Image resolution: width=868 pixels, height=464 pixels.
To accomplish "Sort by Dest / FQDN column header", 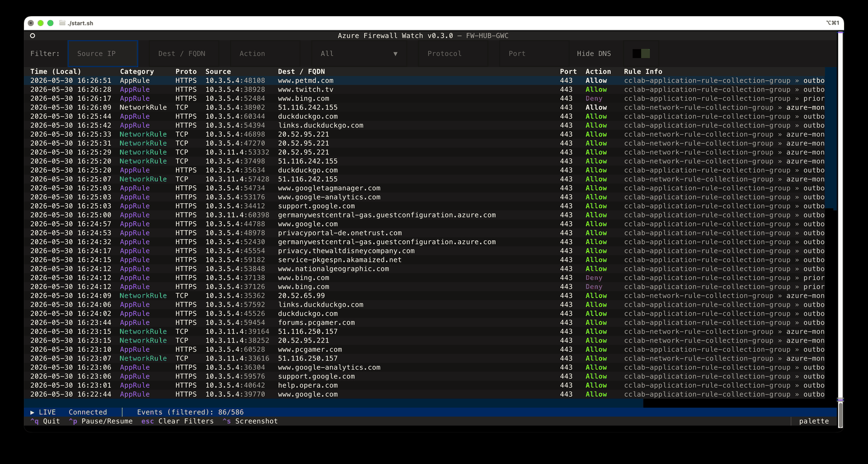I will point(301,72).
